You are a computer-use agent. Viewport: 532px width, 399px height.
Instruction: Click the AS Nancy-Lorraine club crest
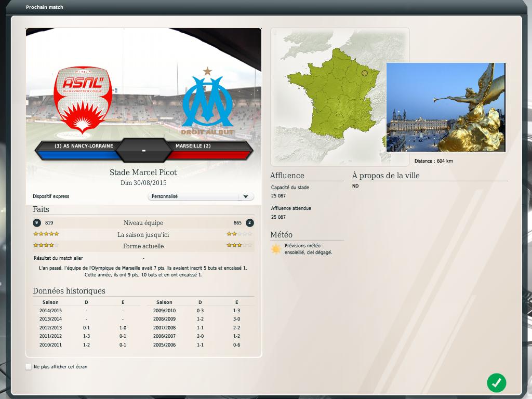point(83,100)
